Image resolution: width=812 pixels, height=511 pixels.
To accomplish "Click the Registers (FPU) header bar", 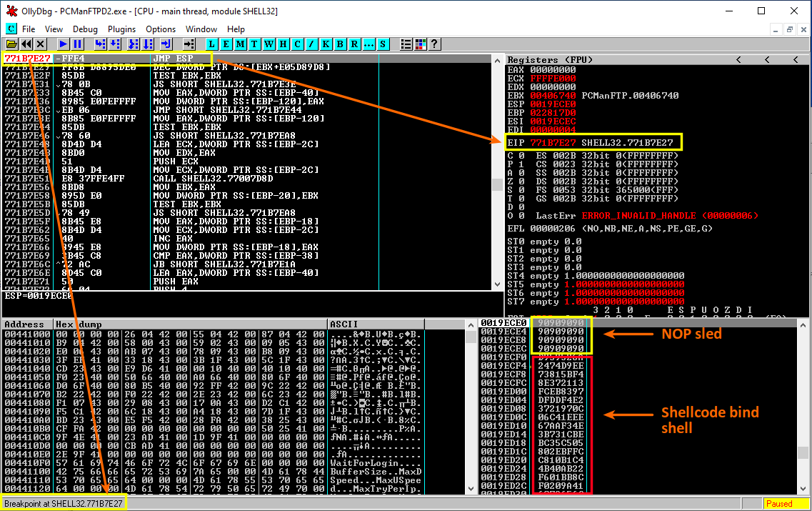I will 656,59.
